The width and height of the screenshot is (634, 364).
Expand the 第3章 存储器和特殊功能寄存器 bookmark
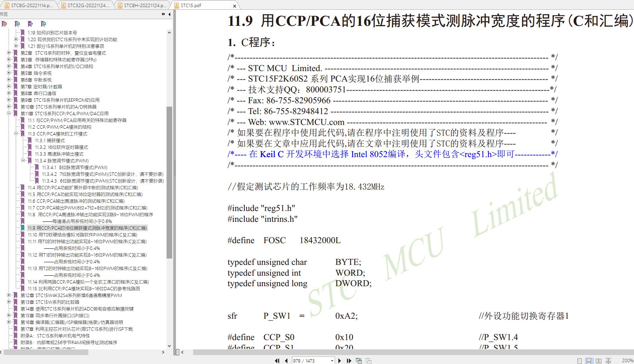9,59
